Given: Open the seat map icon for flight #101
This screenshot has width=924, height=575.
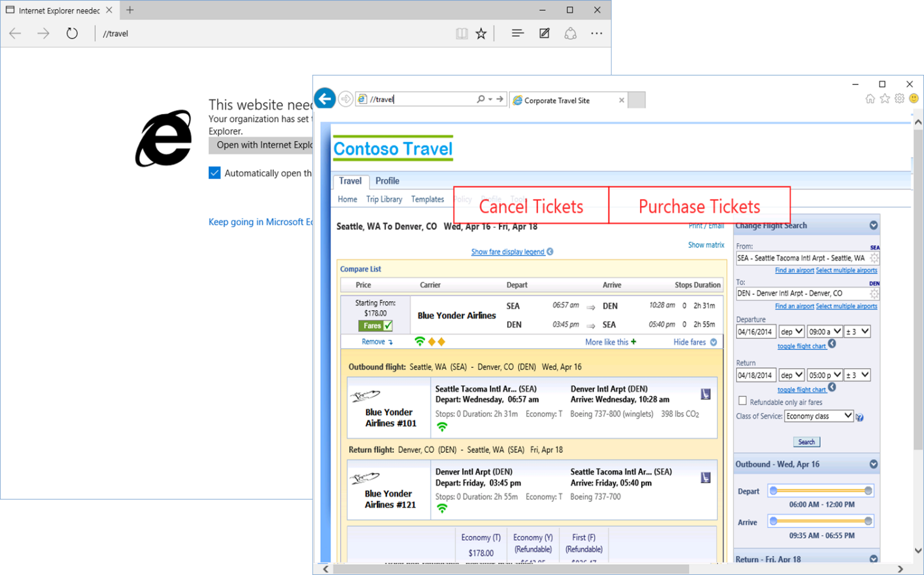Looking at the screenshot, I should click(x=706, y=393).
